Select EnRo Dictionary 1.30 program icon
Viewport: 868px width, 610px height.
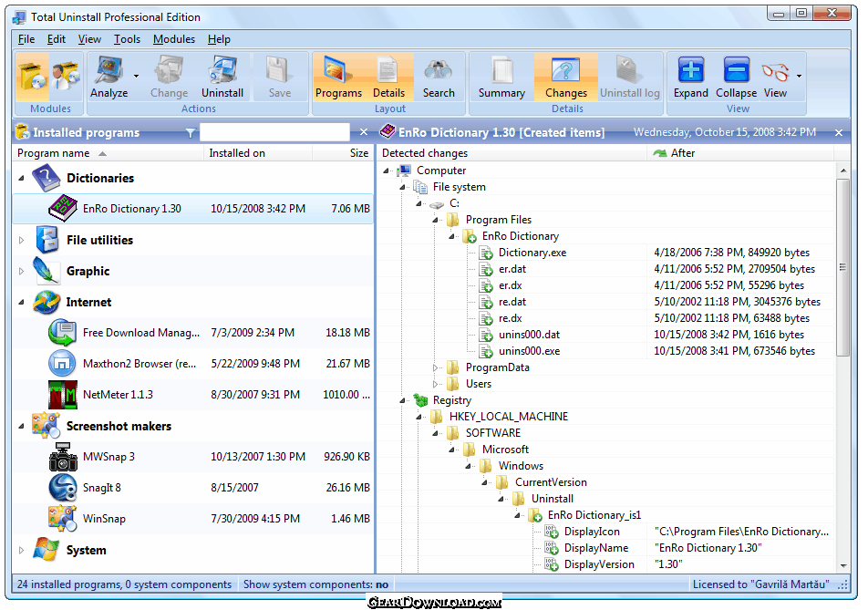pyautogui.click(x=63, y=209)
